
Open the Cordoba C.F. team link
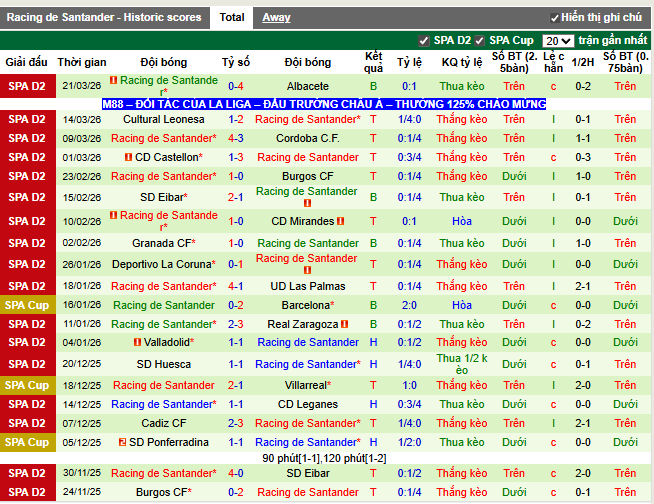(308, 138)
